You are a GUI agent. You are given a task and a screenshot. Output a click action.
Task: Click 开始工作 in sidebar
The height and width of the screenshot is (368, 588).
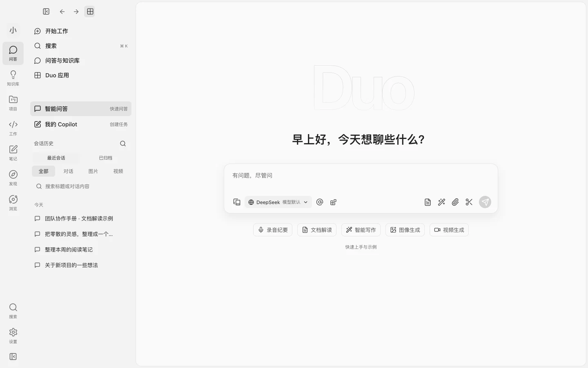(x=81, y=31)
